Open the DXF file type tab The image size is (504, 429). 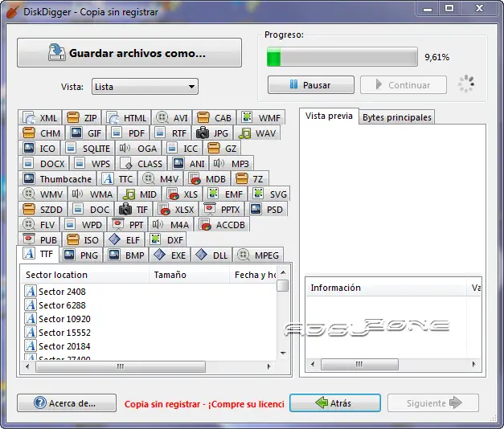166,239
